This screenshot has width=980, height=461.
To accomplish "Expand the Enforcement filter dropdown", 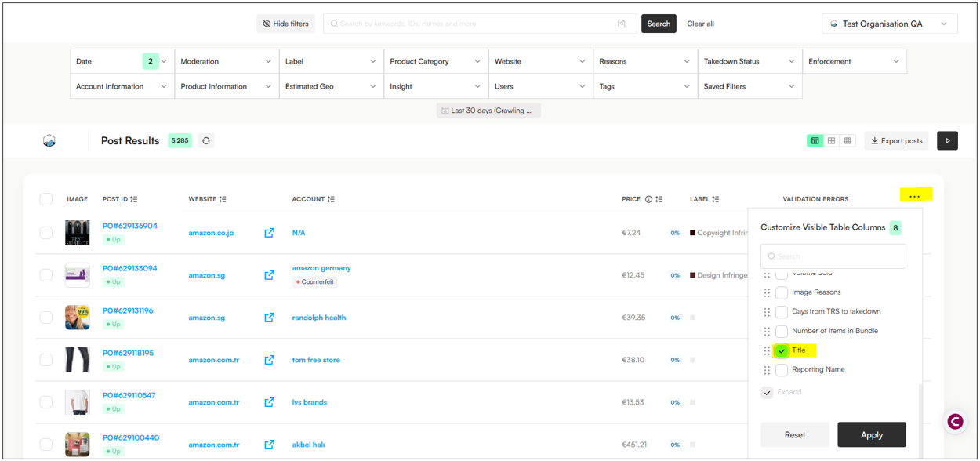I will click(x=855, y=61).
